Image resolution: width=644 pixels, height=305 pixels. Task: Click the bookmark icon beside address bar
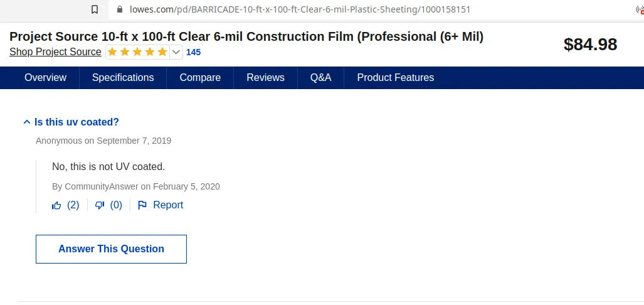[95, 9]
